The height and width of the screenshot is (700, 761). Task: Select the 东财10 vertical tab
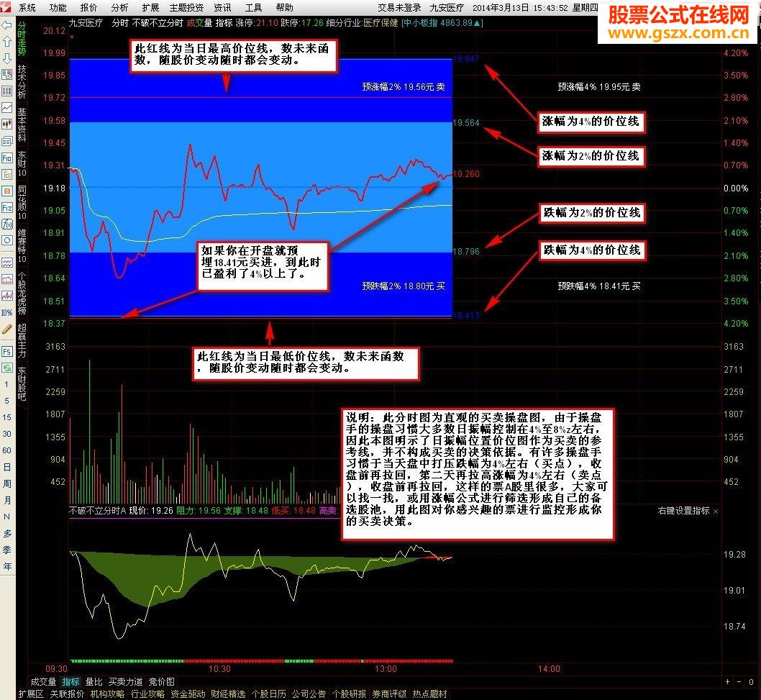[22, 164]
